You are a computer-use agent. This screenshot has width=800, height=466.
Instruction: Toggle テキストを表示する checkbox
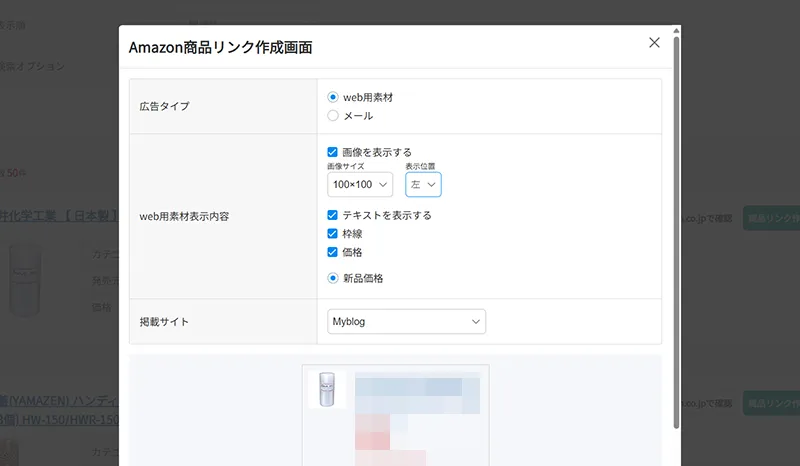click(x=332, y=215)
